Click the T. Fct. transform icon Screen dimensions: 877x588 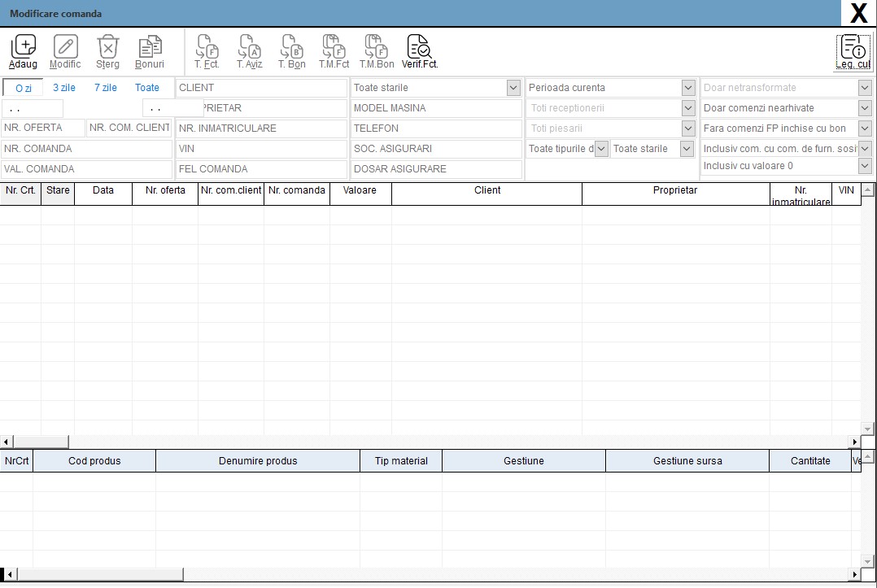coord(207,51)
